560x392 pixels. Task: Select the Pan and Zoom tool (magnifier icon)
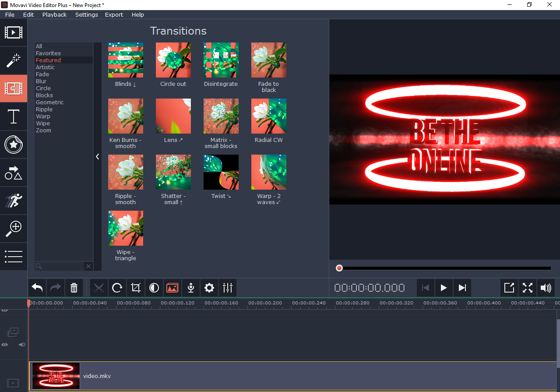[14, 229]
